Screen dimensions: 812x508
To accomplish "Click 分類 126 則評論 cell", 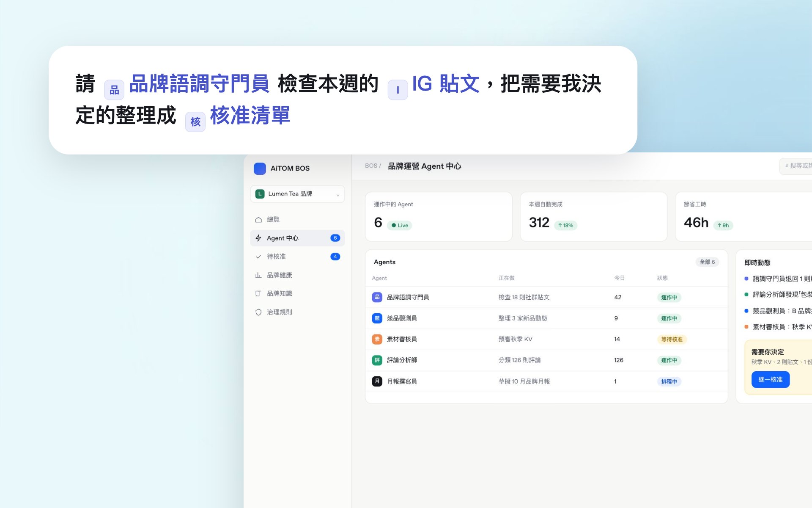I will click(519, 360).
